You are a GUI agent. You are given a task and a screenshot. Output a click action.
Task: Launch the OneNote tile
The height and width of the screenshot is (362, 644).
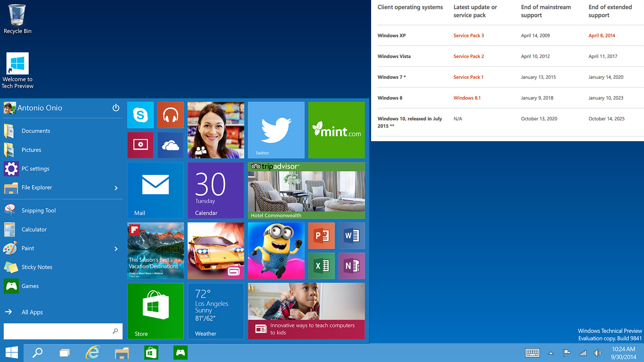tap(351, 266)
